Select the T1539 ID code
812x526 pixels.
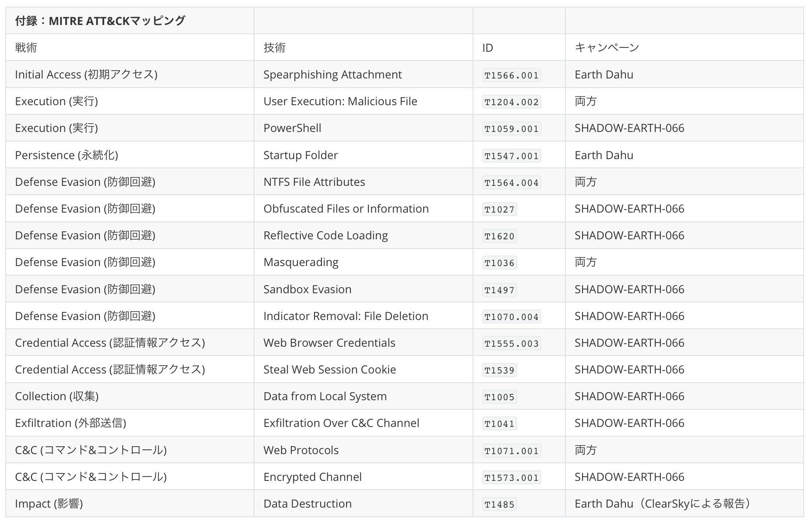click(x=499, y=370)
